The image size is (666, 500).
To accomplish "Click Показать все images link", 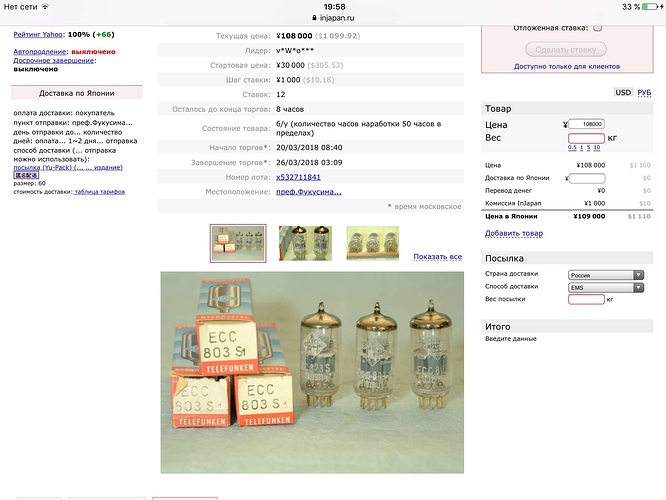I will point(437,257).
